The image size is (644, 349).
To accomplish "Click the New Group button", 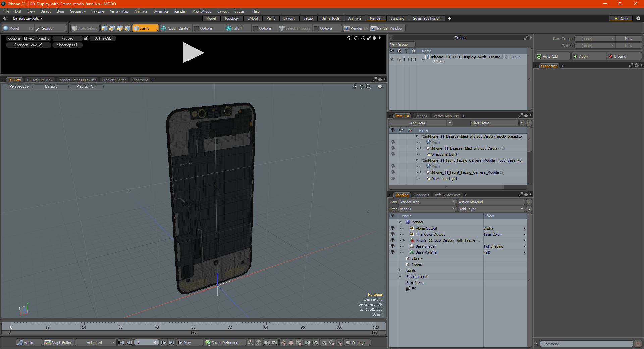I will [x=402, y=44].
